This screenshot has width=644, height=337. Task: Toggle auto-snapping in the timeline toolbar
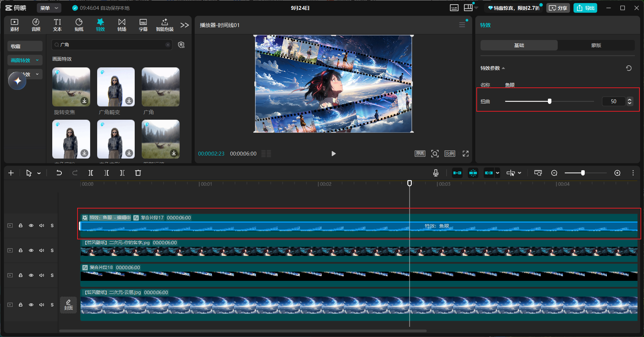(473, 173)
